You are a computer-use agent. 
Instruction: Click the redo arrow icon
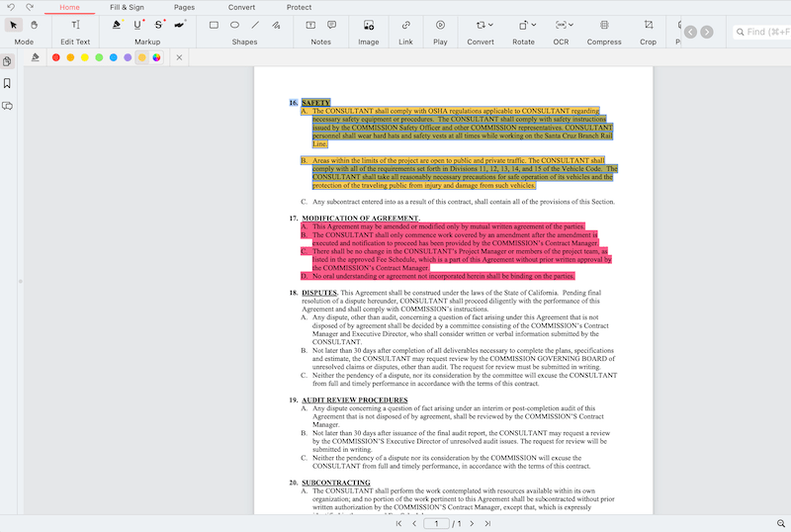click(x=30, y=7)
